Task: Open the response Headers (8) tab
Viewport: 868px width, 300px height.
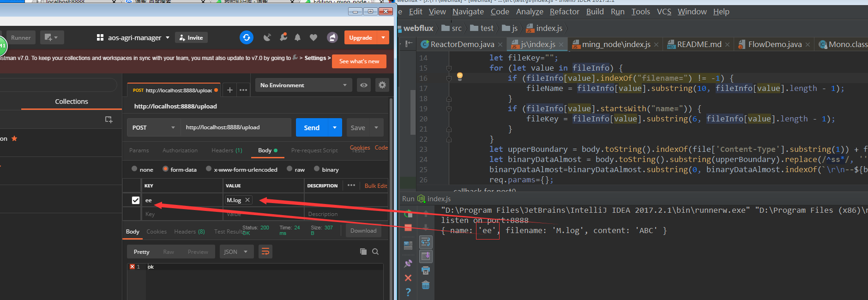Action: click(x=189, y=231)
